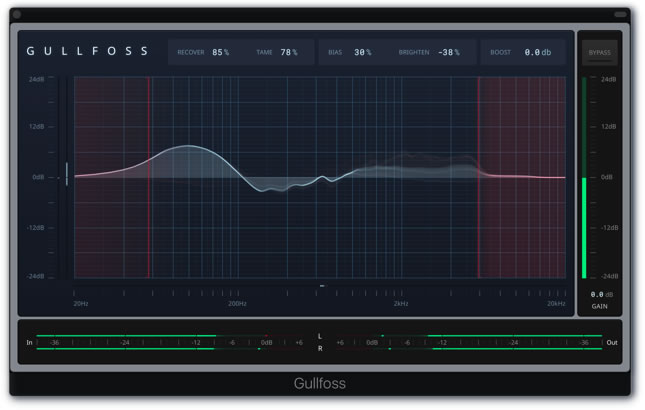Click the GAIN label under the meter
Screen dimensions: 645x410
click(x=599, y=306)
